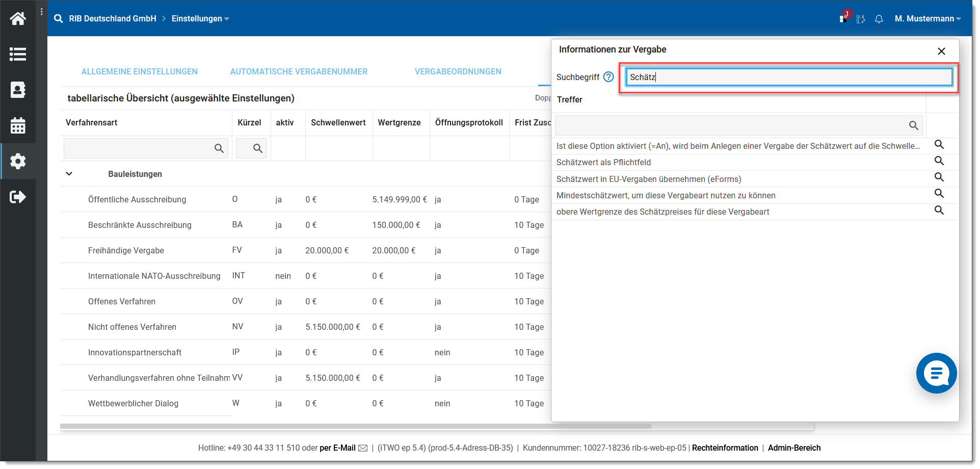Select the Beschränkte Ausschreibung row

coord(306,225)
